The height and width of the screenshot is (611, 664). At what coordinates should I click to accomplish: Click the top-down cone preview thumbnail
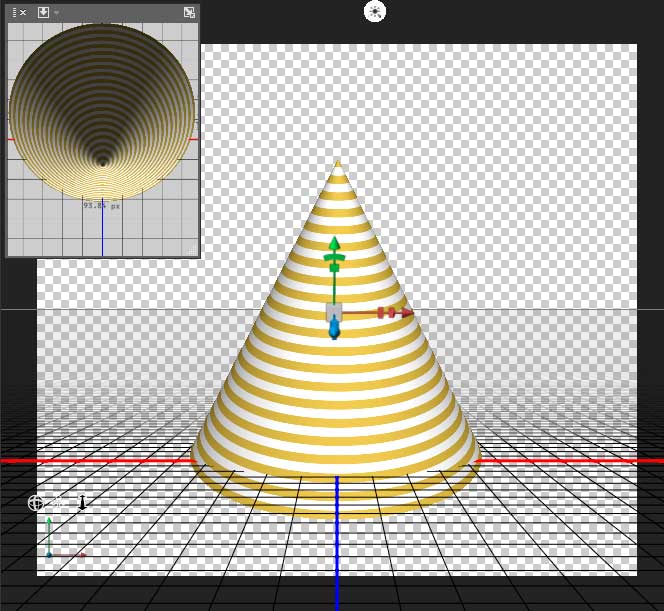(x=102, y=110)
